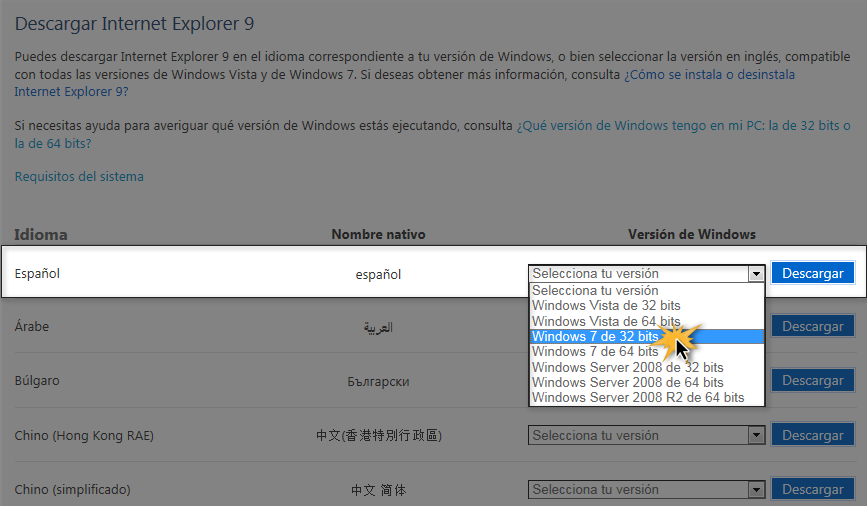Open version dropdown for Chino (Hong Kong RAE)

(646, 435)
